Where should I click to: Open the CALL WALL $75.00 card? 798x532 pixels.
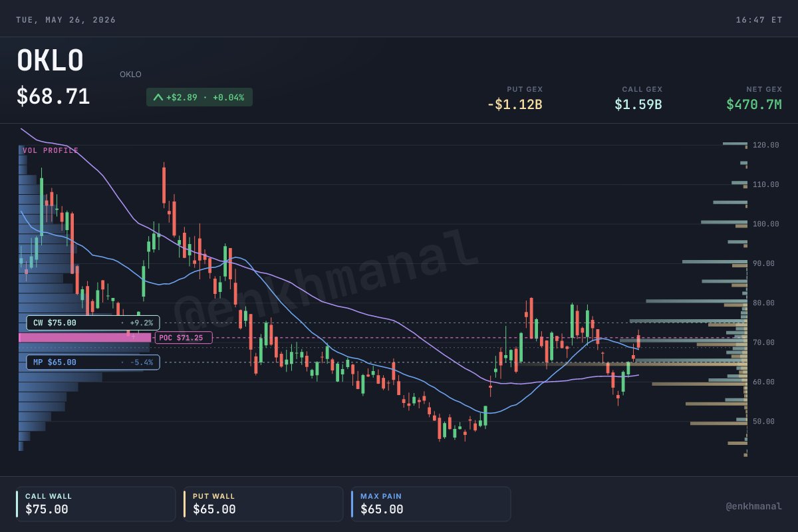(96, 504)
